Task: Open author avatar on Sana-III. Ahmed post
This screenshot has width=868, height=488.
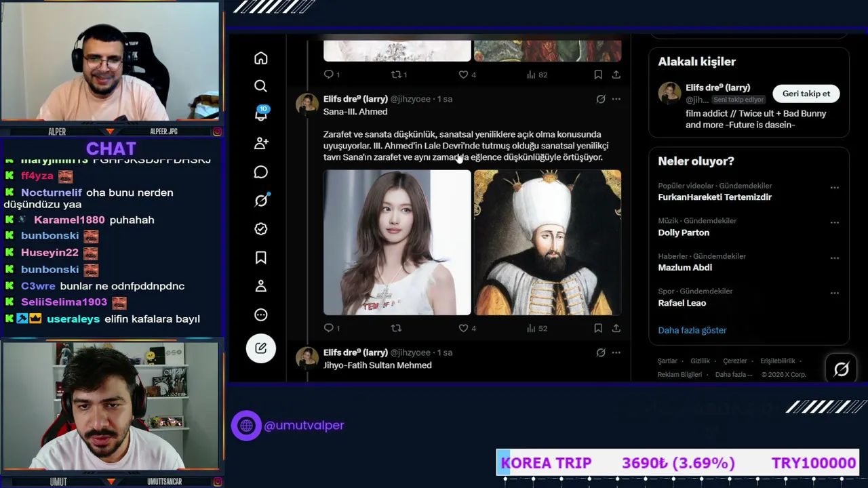Action: click(307, 104)
